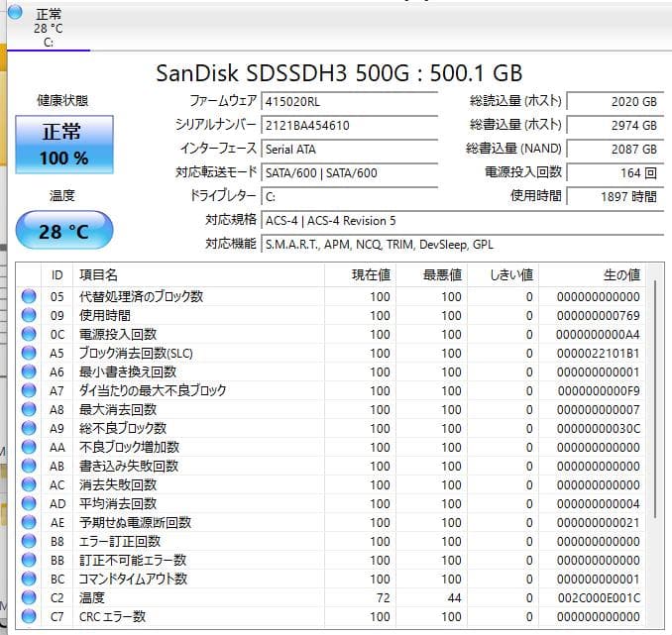Select the ブロック消去回数(SLC) row name
The image size is (672, 635).
136,353
